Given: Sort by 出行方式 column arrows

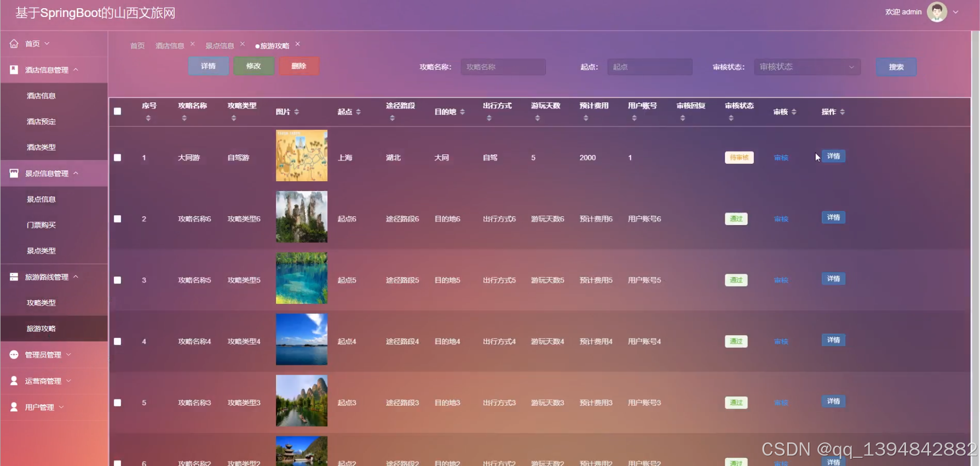Looking at the screenshot, I should coord(489,118).
